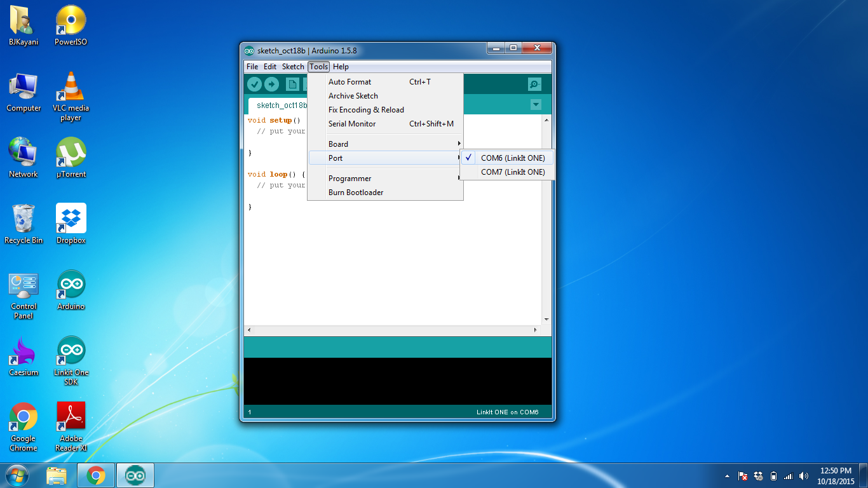Click the Verify checkmark toolbar icon
The width and height of the screenshot is (868, 488).
tap(254, 85)
